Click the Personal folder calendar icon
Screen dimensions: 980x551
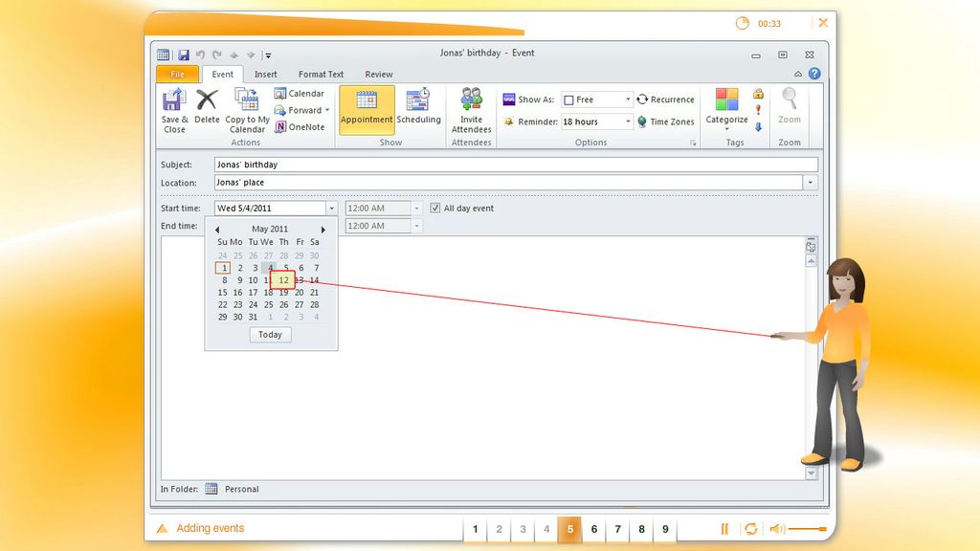[x=212, y=489]
